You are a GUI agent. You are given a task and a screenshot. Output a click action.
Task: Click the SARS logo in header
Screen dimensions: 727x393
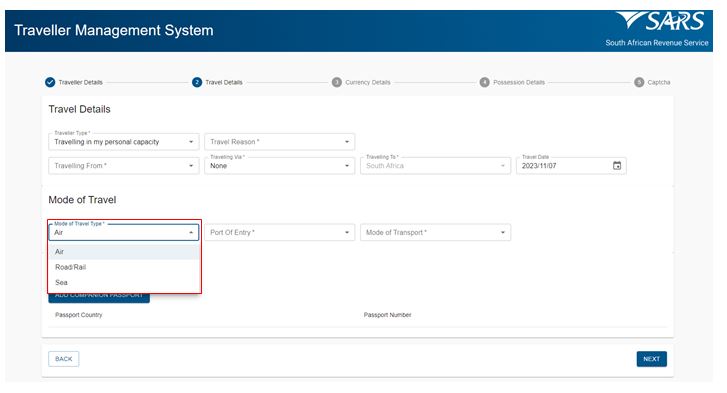(x=660, y=21)
